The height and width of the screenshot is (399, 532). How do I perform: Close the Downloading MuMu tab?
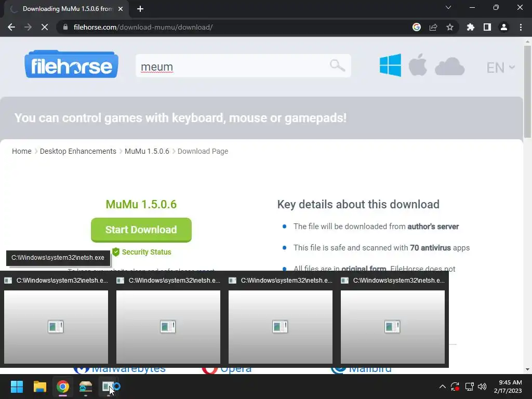point(121,9)
